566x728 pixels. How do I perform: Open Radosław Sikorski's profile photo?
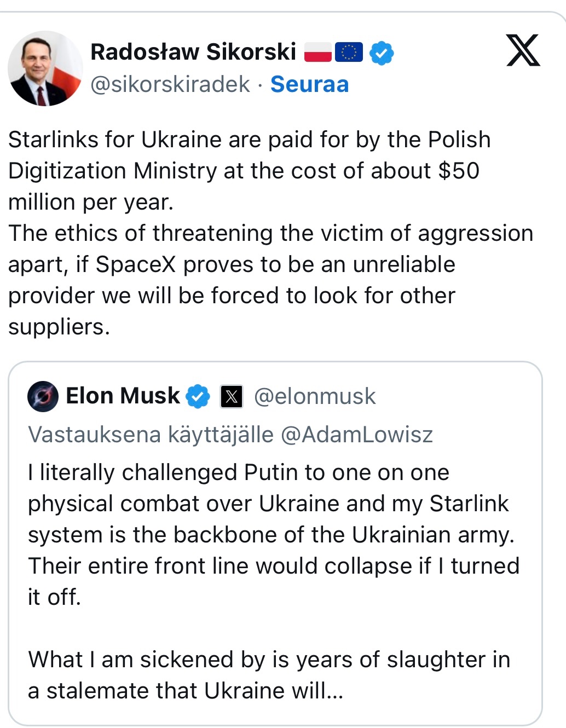tap(45, 68)
